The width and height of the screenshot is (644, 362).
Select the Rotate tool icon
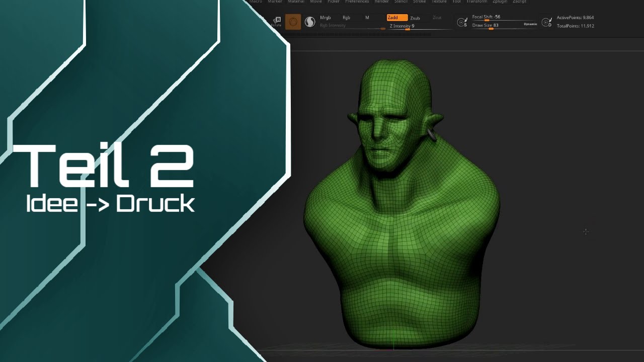[x=276, y=22]
